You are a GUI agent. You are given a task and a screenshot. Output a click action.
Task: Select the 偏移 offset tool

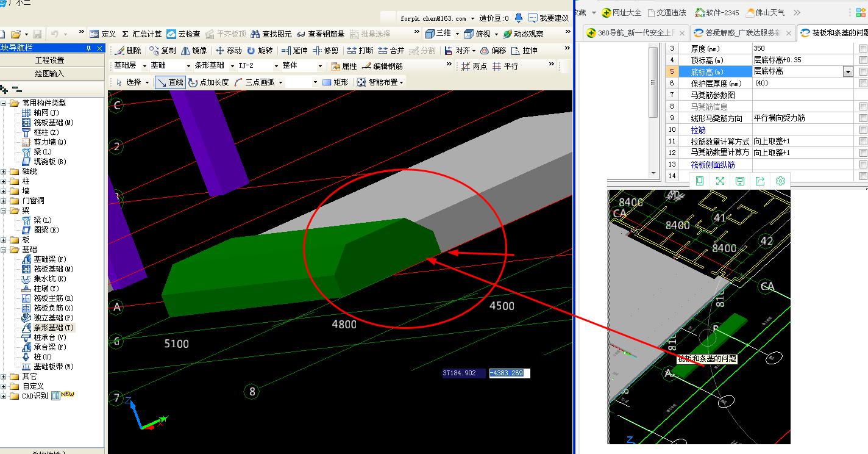click(494, 51)
